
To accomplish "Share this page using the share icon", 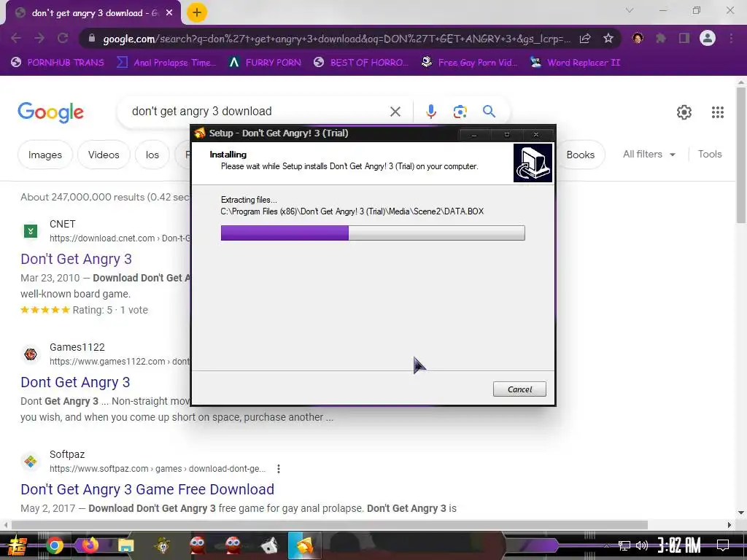I will click(585, 38).
